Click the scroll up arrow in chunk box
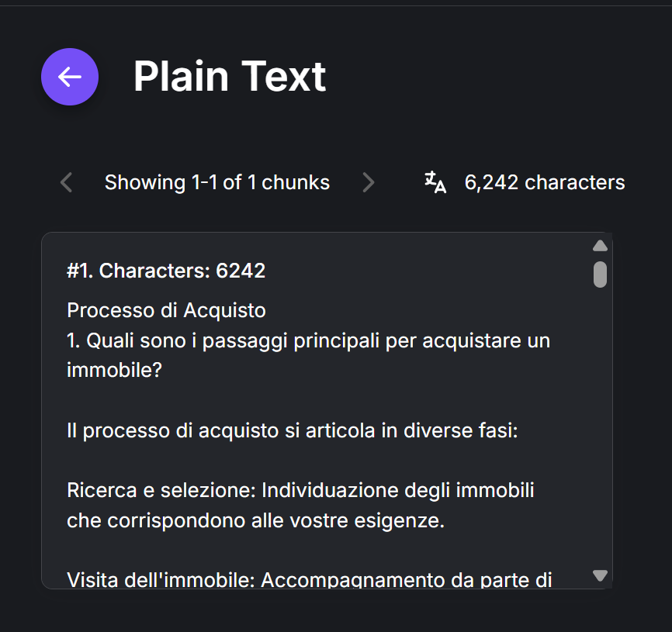The height and width of the screenshot is (632, 672). tap(600, 246)
